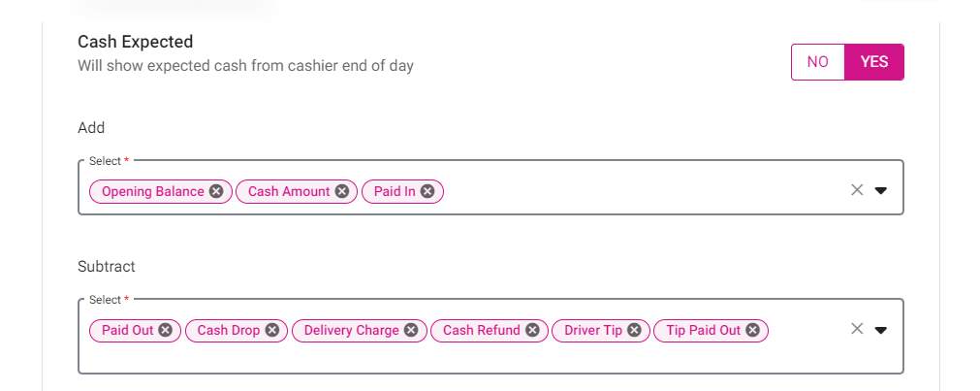Viewport: 980px width, 391px height.
Task: Set Cash Expected to NO
Action: (x=818, y=62)
